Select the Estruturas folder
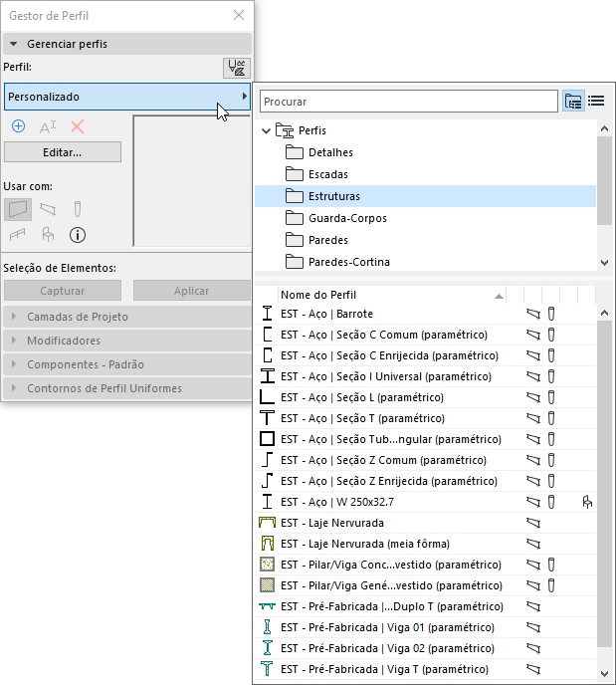The height and width of the screenshot is (685, 616). 425,196
